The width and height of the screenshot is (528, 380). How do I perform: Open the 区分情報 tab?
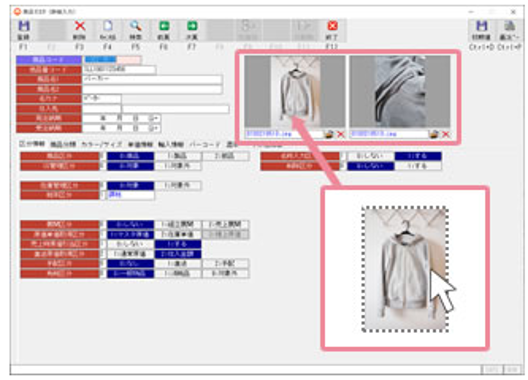32,144
